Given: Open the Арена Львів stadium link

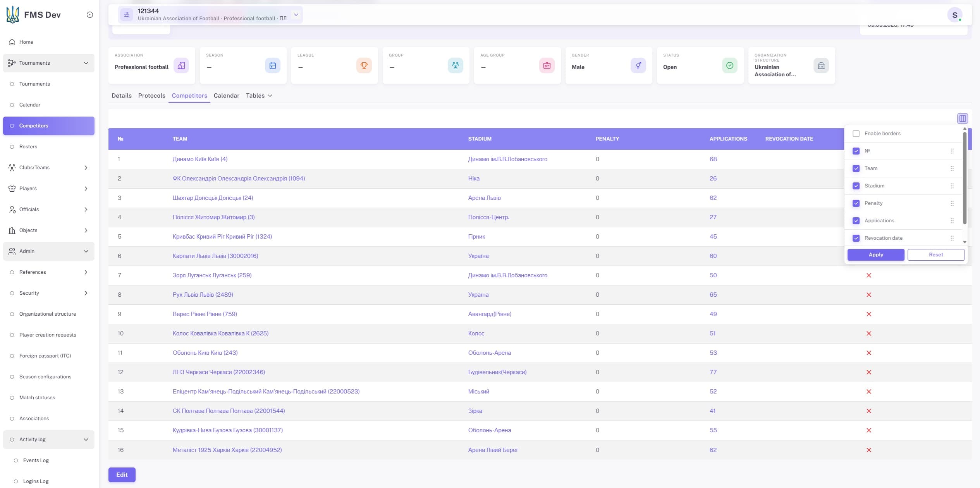Looking at the screenshot, I should (484, 198).
